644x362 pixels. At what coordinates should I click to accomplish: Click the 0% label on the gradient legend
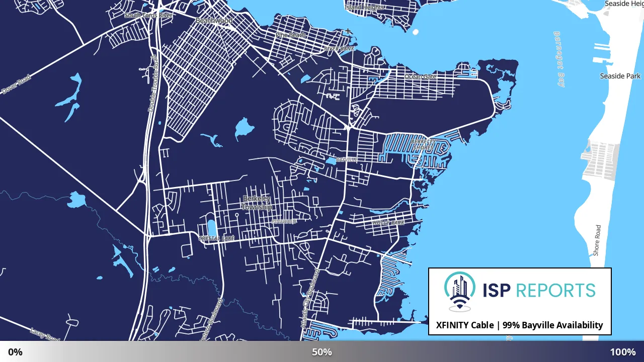15,352
